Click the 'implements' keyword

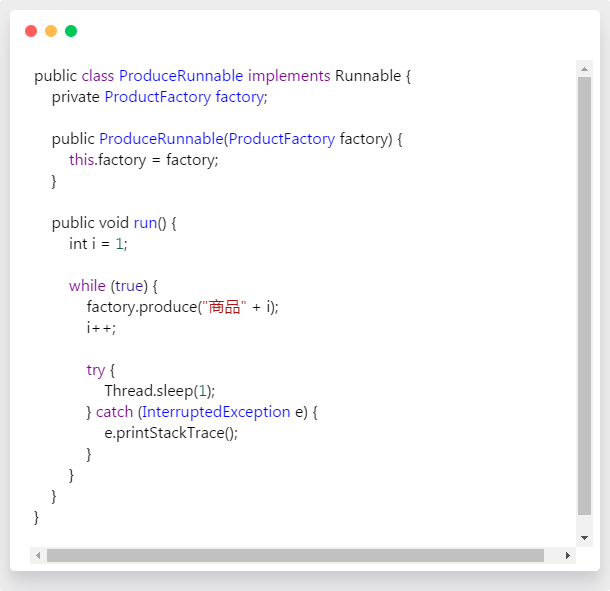tap(289, 76)
